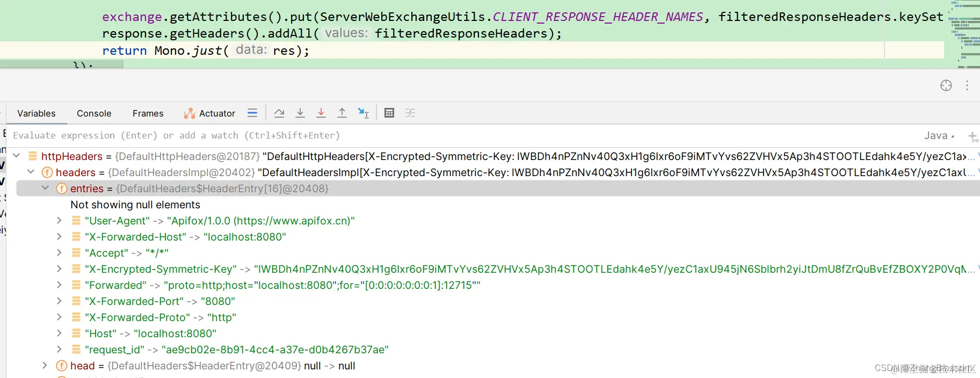Open the vertical three-dot options menu
Screen dimensions: 980x378
967,85
